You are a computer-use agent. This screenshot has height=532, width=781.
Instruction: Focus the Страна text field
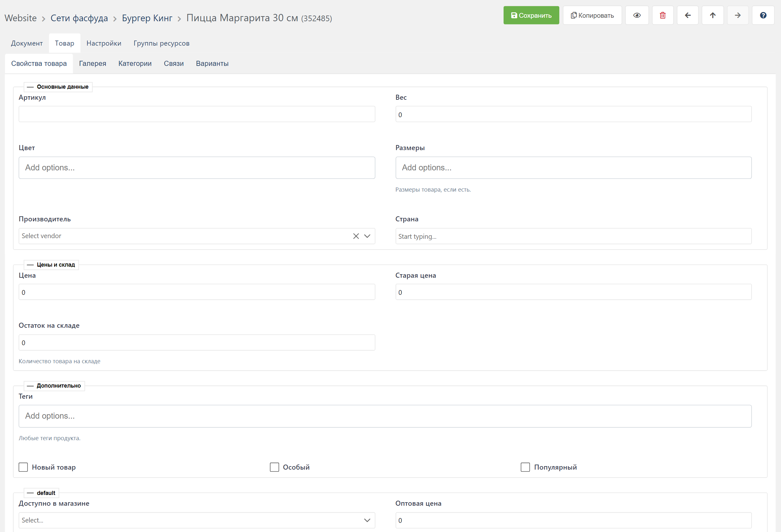click(x=573, y=236)
